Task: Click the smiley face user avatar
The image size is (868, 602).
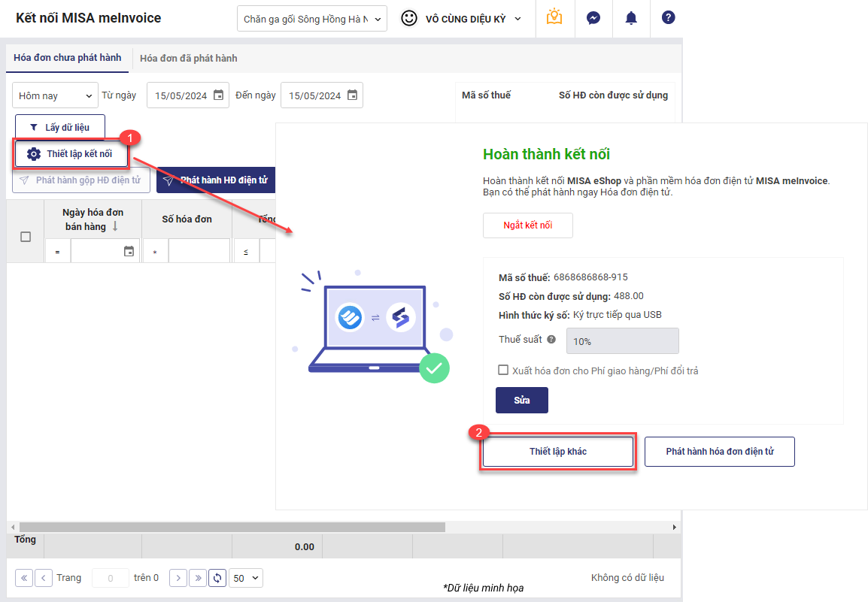Action: point(409,18)
